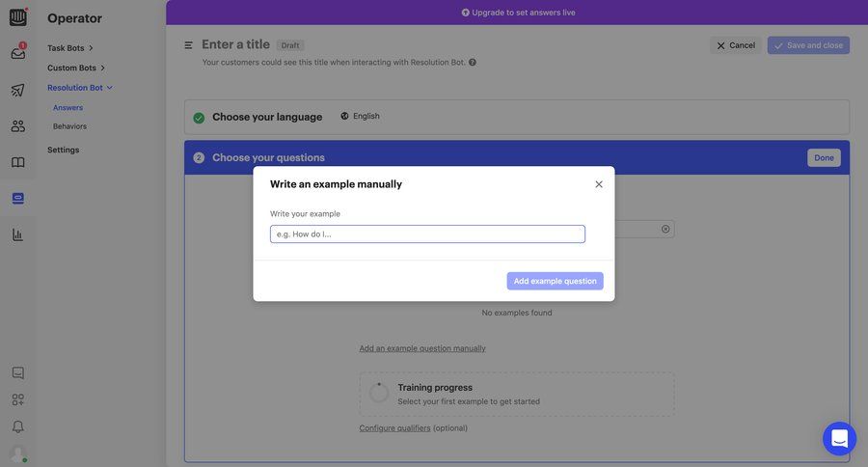Select the Operator bot icon in sidebar

coord(17,199)
